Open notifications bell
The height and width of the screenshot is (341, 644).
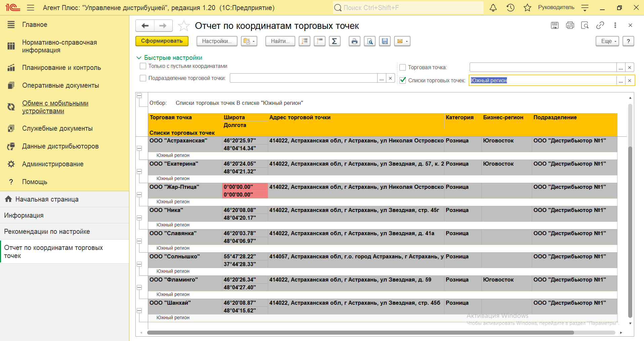point(493,7)
